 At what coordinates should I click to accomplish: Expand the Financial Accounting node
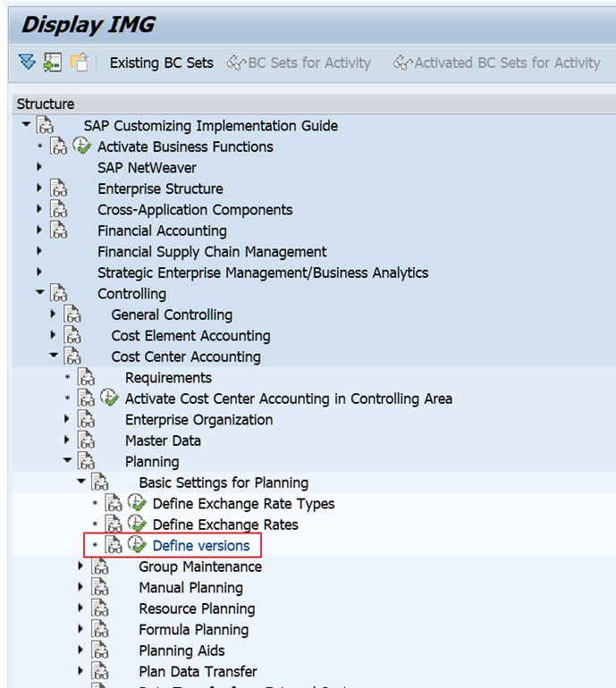39,230
